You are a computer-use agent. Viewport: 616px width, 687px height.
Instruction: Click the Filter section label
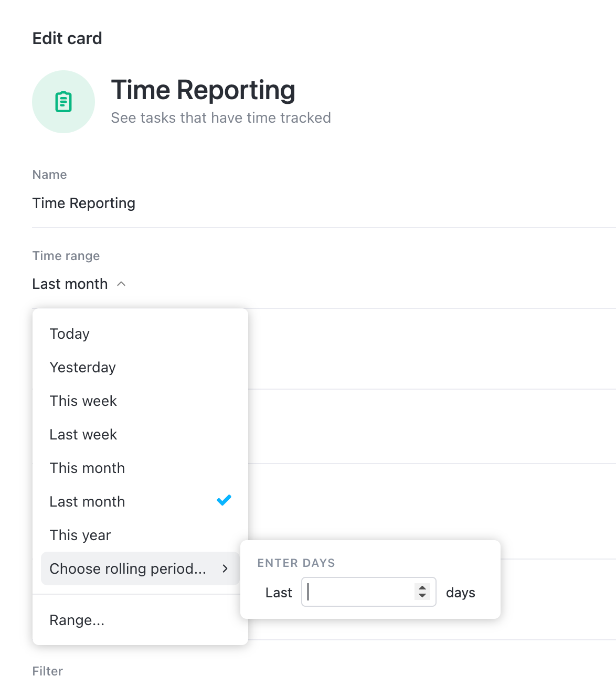click(x=48, y=671)
